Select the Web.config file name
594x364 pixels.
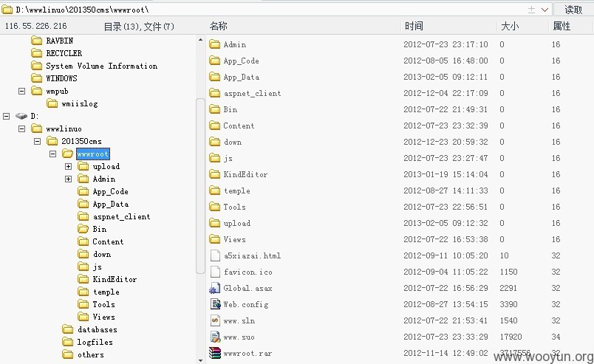[x=246, y=304]
